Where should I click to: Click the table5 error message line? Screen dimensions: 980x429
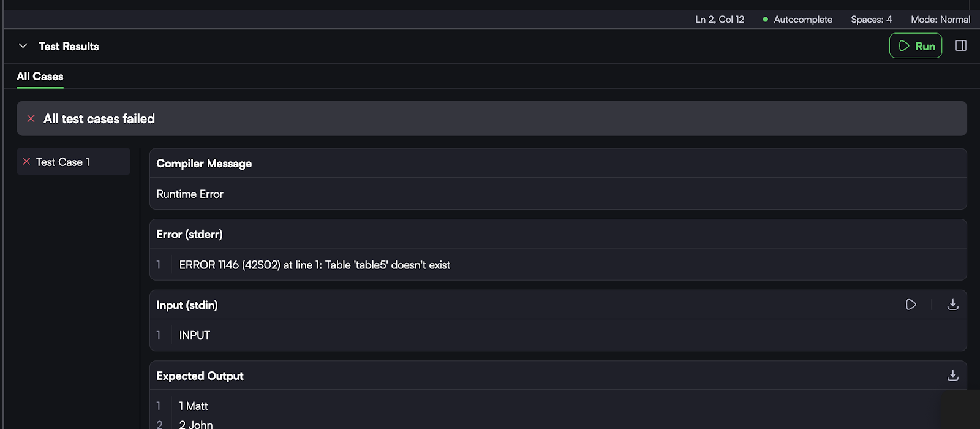pyautogui.click(x=314, y=265)
